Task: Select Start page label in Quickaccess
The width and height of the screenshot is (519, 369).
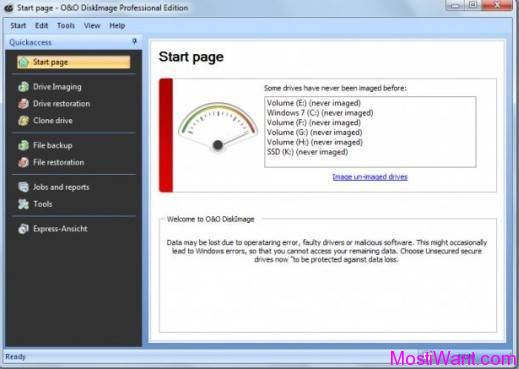Action: [50, 62]
